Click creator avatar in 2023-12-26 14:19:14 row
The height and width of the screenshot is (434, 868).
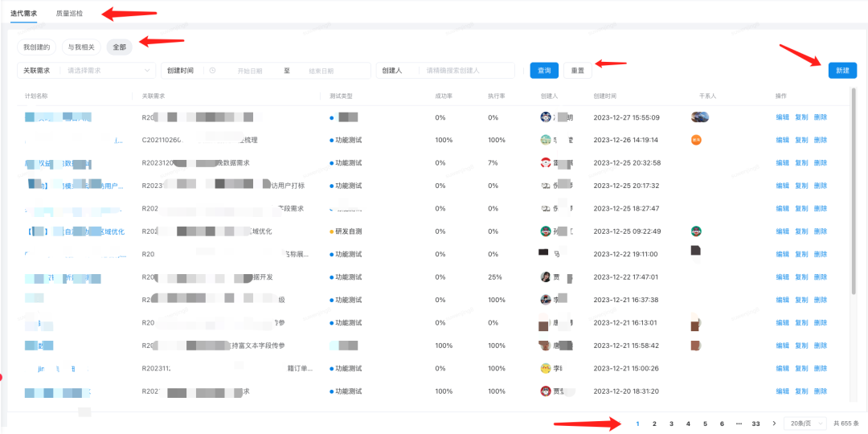546,140
